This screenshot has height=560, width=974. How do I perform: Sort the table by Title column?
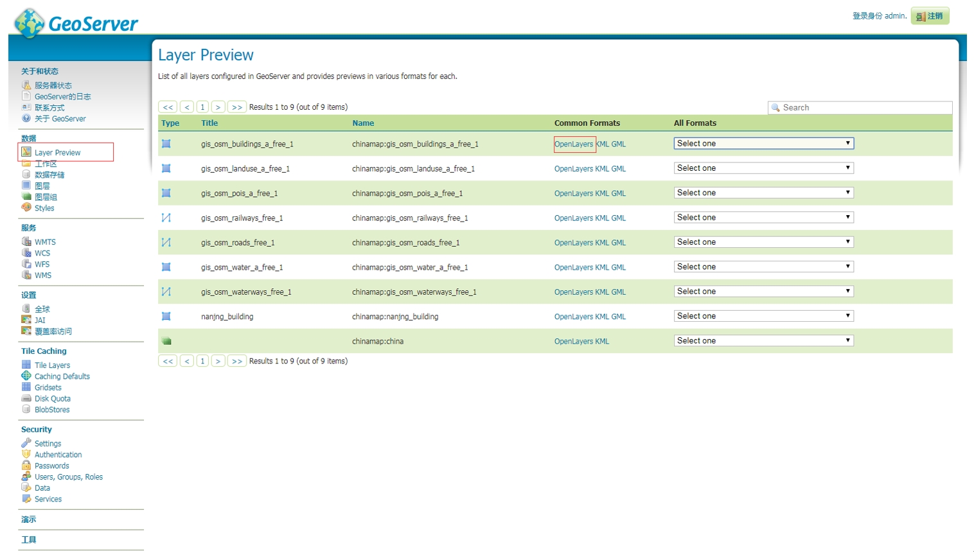pos(209,123)
